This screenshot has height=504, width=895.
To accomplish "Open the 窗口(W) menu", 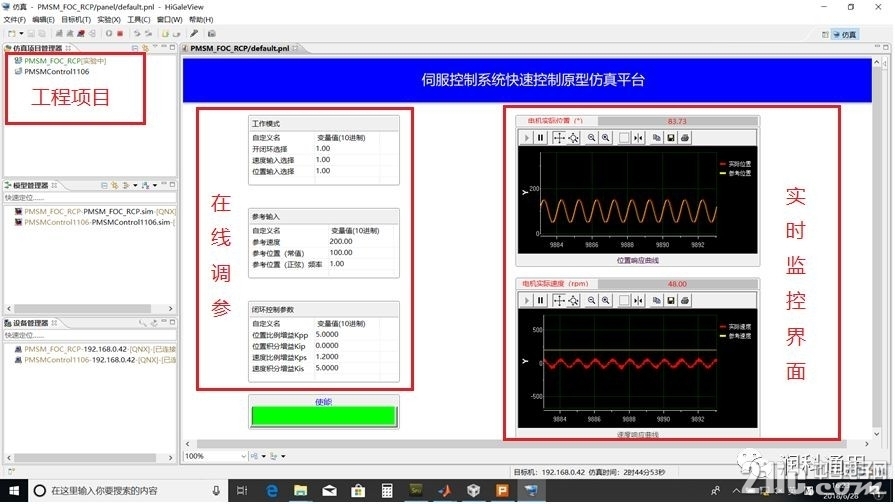I will [170, 19].
